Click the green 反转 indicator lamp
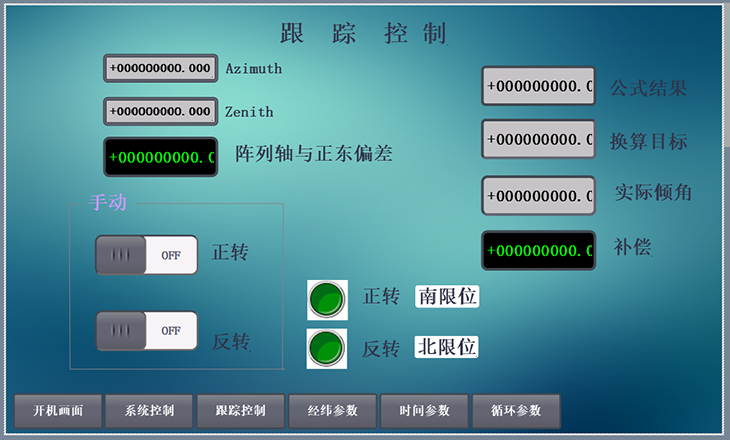The width and height of the screenshot is (730, 440). pyautogui.click(x=326, y=348)
